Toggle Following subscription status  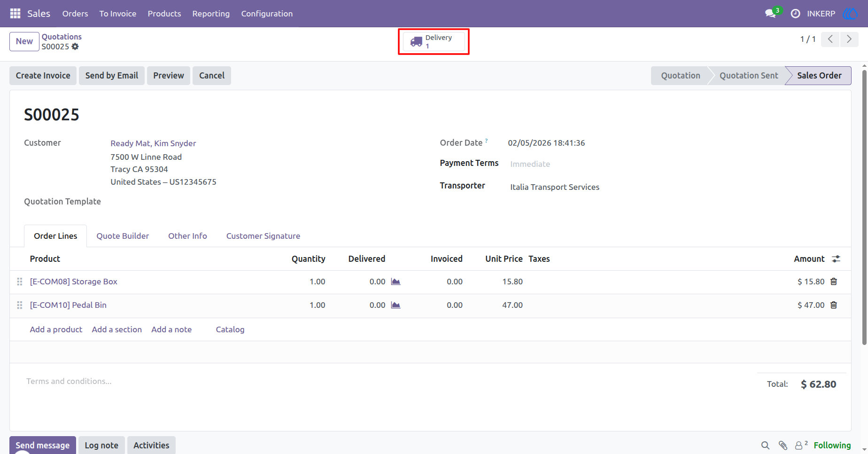[832, 445]
